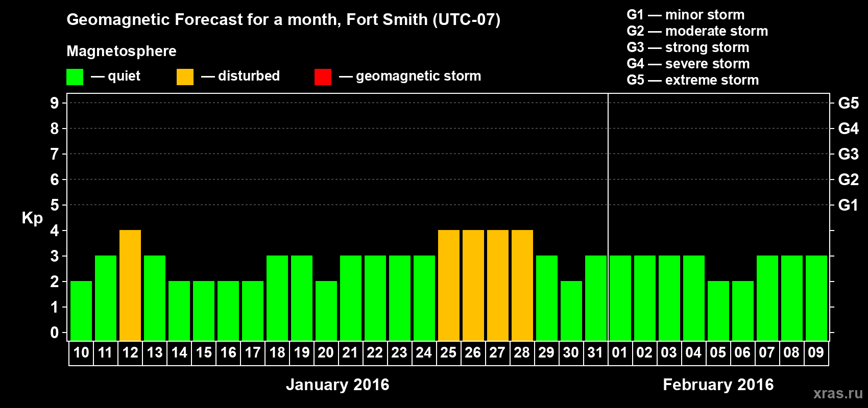This screenshot has height=408, width=868.
Task: Click 'G4 — severe storm' legend line
Action: pyautogui.click(x=688, y=64)
